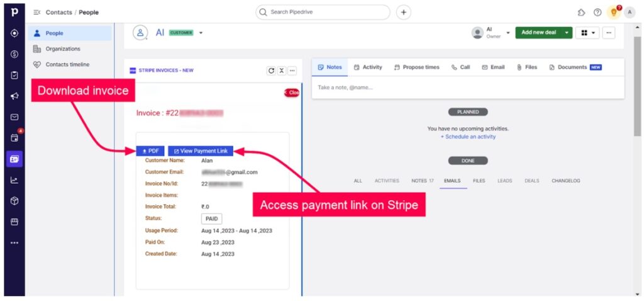Expand Add new deal arrow dropdown
Viewport: 644px width, 301px height.
coord(567,33)
